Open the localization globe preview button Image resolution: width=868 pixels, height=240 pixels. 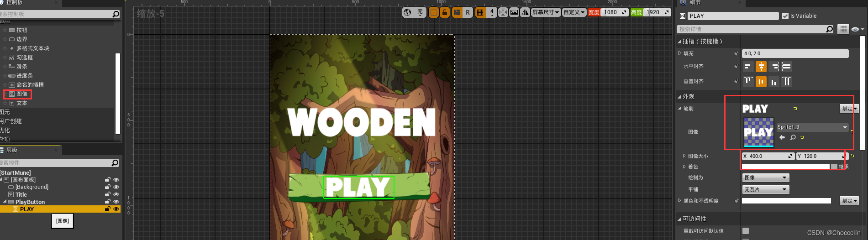pos(407,12)
